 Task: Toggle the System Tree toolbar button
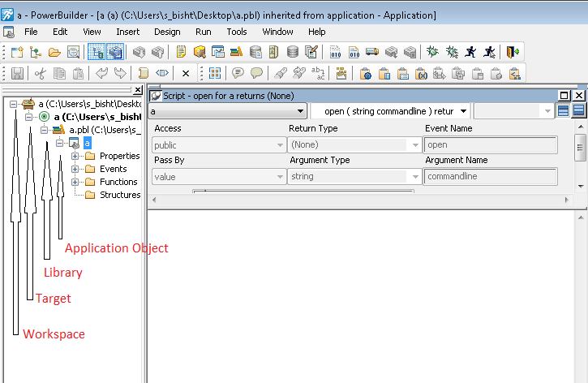click(x=97, y=52)
